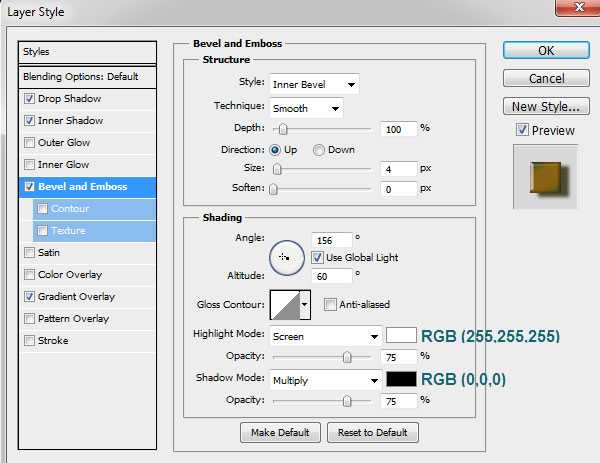Image resolution: width=600 pixels, height=463 pixels.
Task: Click the Depth percentage input field
Action: [x=398, y=129]
